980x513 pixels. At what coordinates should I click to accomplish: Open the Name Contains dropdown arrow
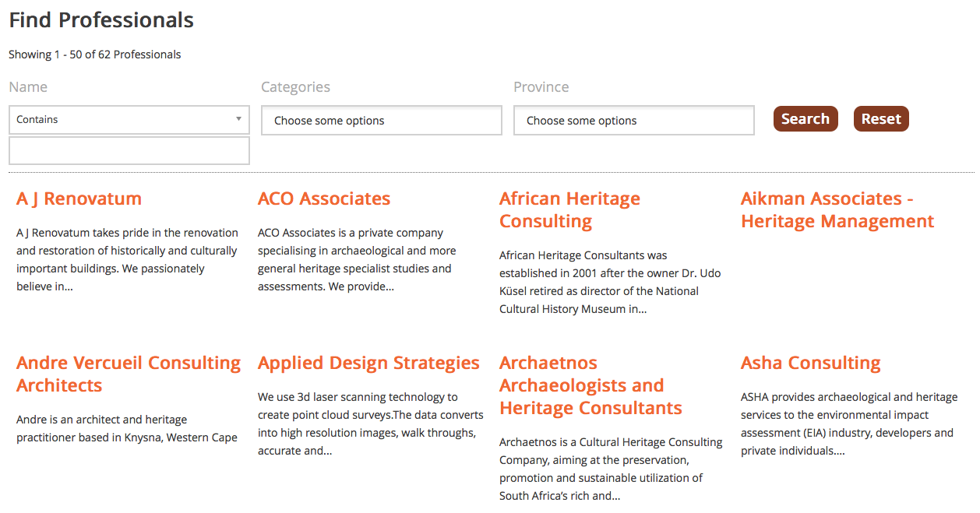tap(238, 119)
